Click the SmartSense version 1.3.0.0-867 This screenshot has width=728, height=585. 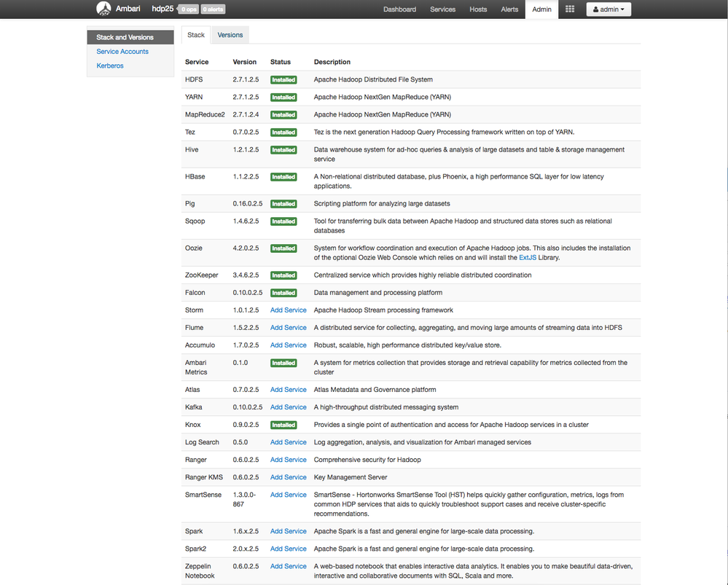pyautogui.click(x=244, y=500)
